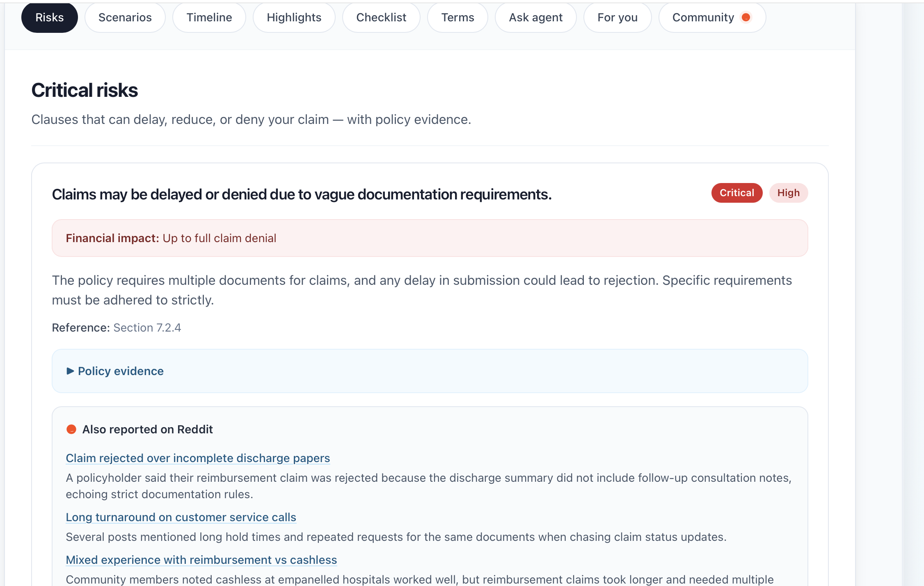This screenshot has height=586, width=924.
Task: Click the subtitle 'Clauses that can delay, reduce, or deny your claim'
Action: coord(180,119)
